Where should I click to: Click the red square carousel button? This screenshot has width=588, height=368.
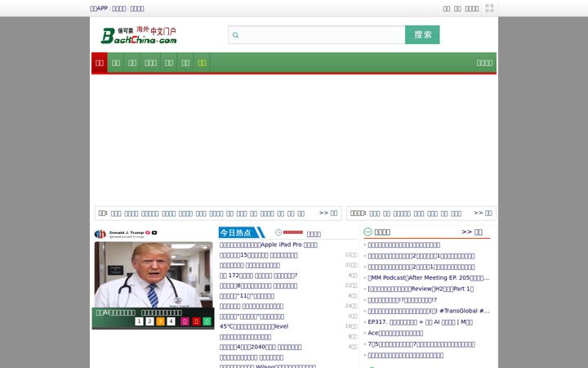(196, 321)
